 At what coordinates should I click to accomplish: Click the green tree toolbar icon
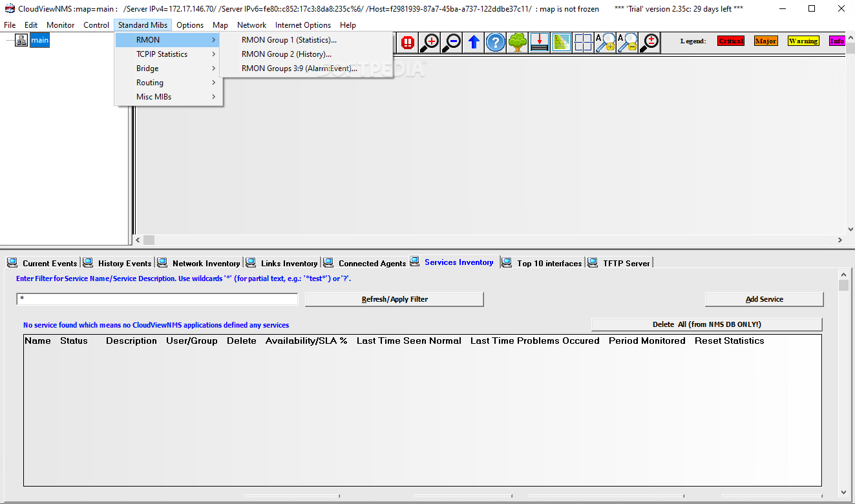518,43
